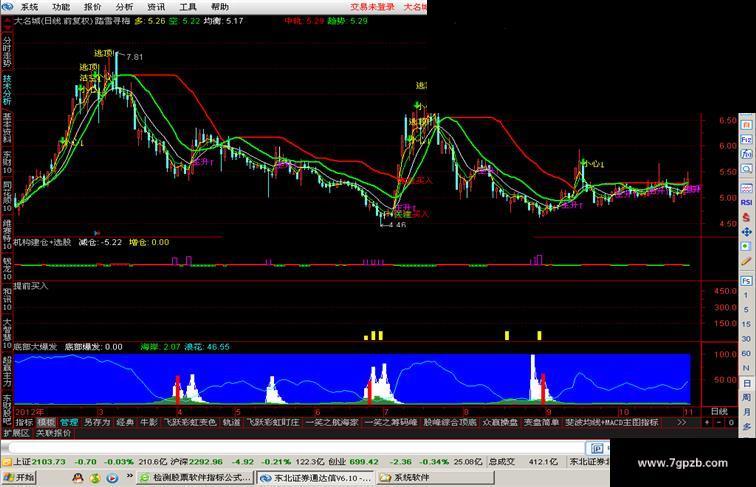Click the wave-chart indicator icon on the right toolbar
This screenshot has width=756, height=487.
point(746,188)
